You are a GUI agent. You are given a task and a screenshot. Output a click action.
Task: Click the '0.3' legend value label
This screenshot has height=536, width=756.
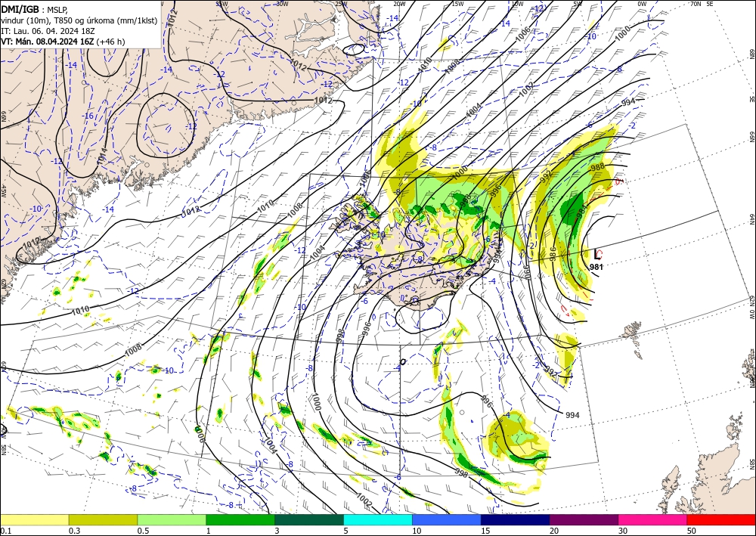(74, 531)
